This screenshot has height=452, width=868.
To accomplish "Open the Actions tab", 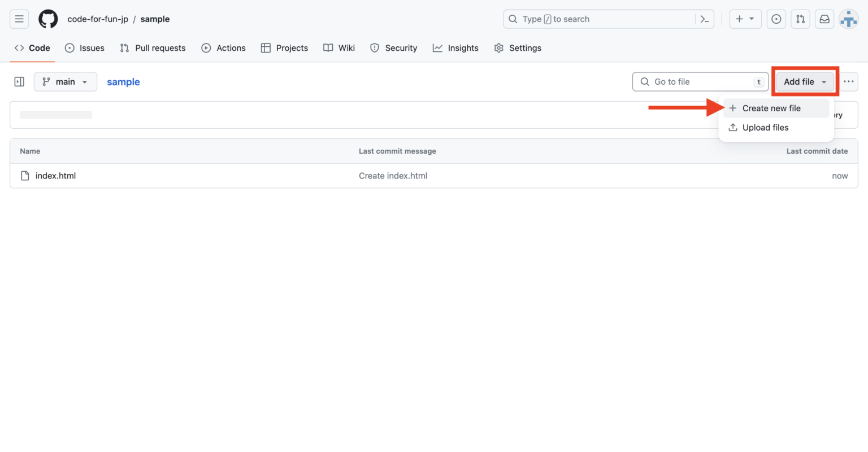I will pyautogui.click(x=224, y=48).
